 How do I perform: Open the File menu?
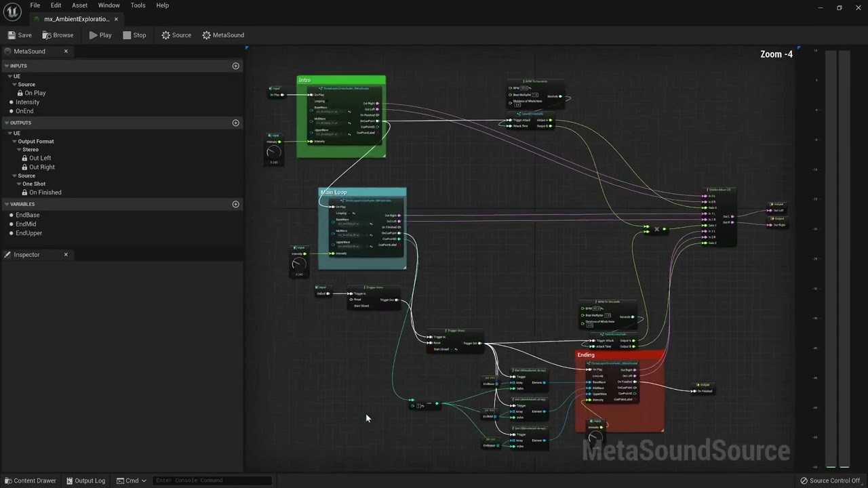35,5
